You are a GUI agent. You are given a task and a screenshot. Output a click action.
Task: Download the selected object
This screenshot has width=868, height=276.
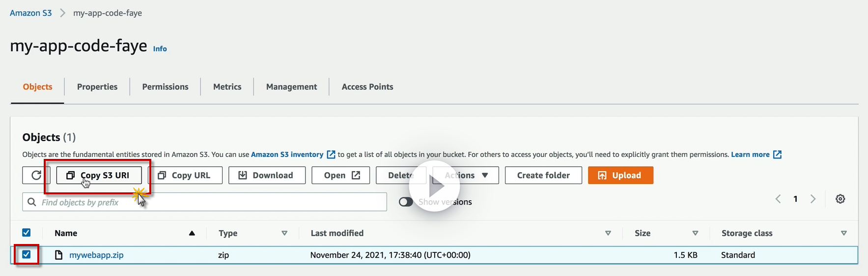tap(267, 176)
